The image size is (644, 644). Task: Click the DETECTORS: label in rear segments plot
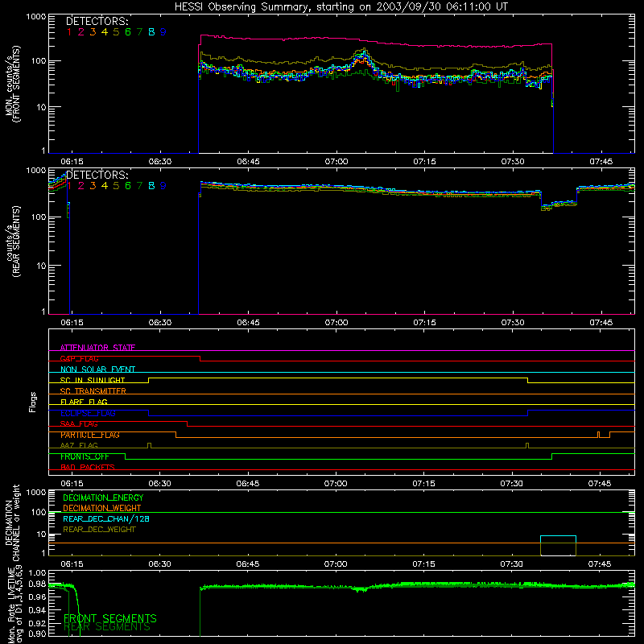[97, 175]
